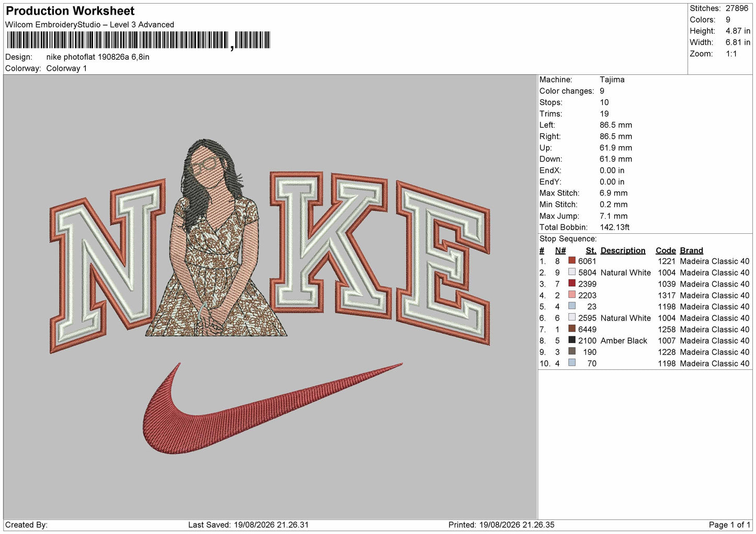Click the pink swatch for code 1317

[572, 295]
